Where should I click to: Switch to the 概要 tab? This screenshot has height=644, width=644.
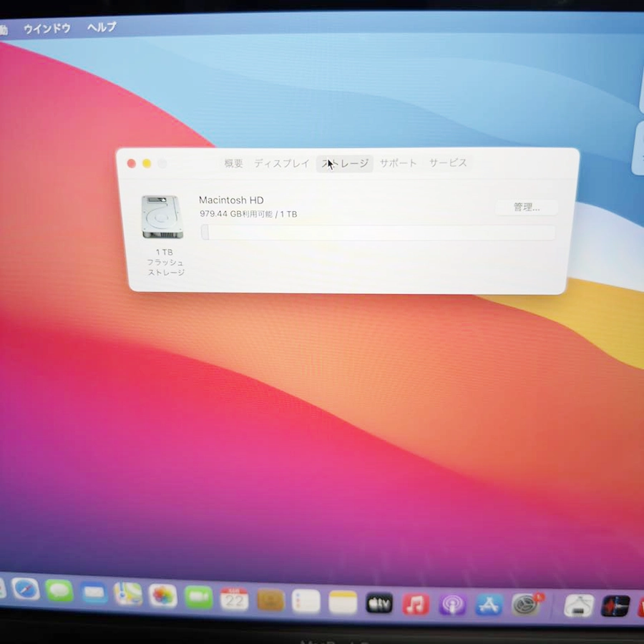[233, 163]
